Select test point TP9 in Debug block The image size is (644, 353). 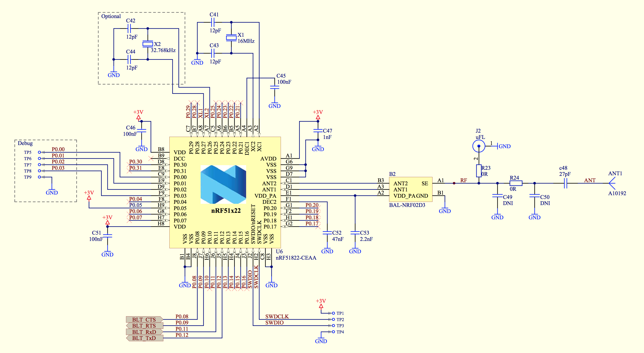point(39,177)
